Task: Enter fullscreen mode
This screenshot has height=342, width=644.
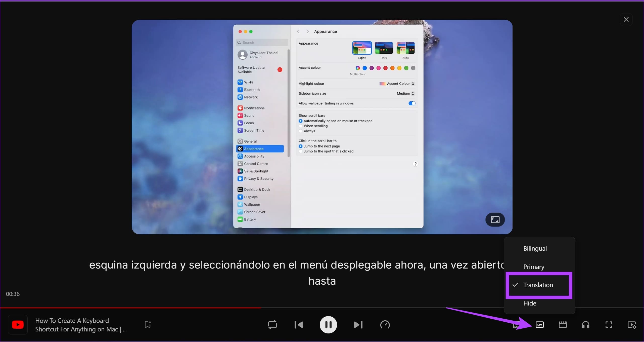Action: click(x=609, y=325)
